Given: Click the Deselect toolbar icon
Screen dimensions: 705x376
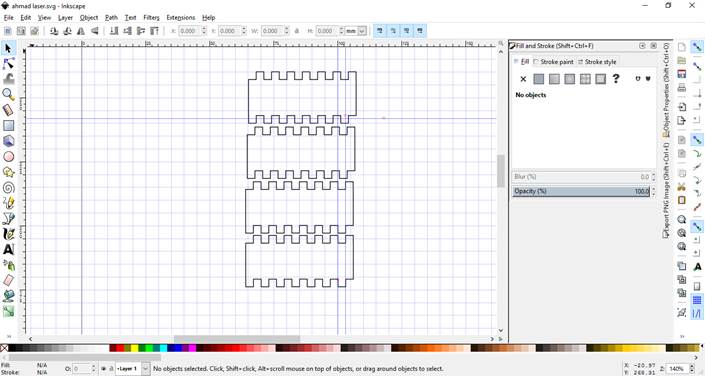Looking at the screenshot, I should click(35, 31).
